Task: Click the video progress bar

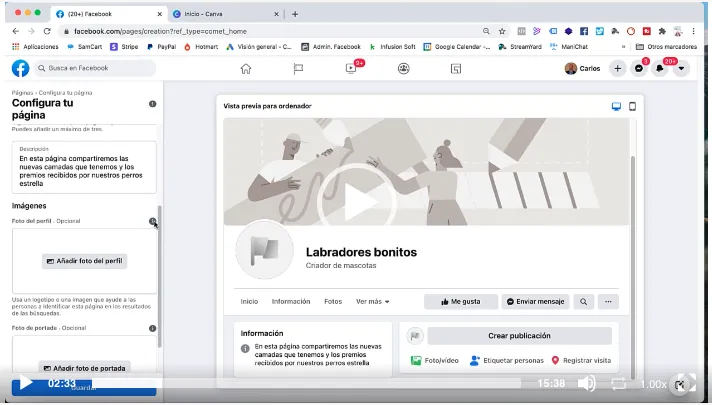Action: coord(307,384)
